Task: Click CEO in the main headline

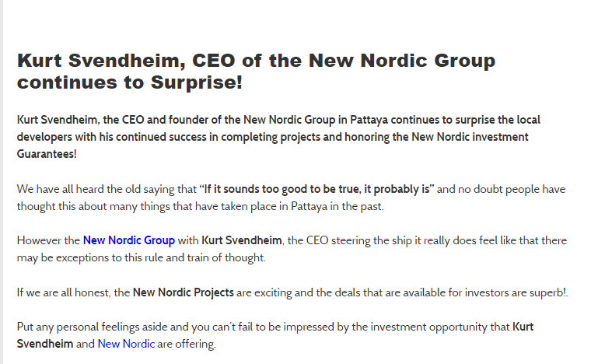Action: click(214, 61)
